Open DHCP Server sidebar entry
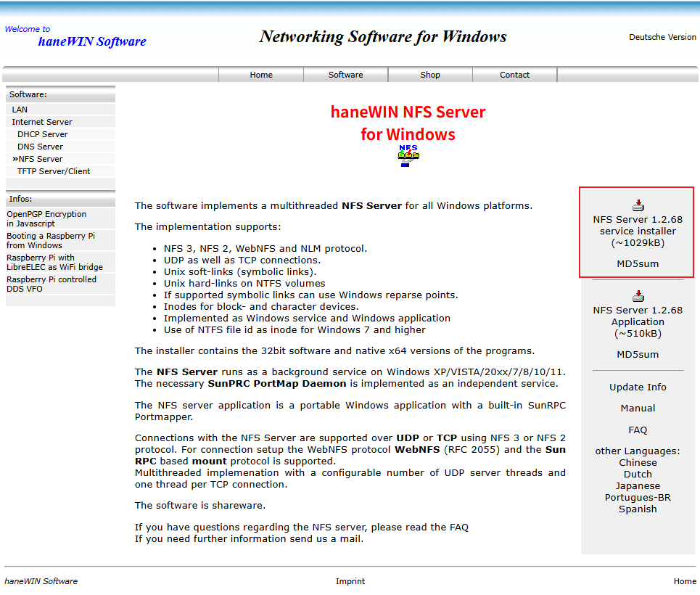The height and width of the screenshot is (595, 700). (60, 134)
